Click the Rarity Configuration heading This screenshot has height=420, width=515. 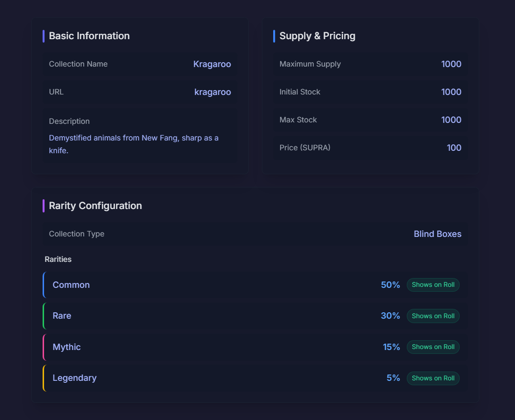tap(95, 206)
